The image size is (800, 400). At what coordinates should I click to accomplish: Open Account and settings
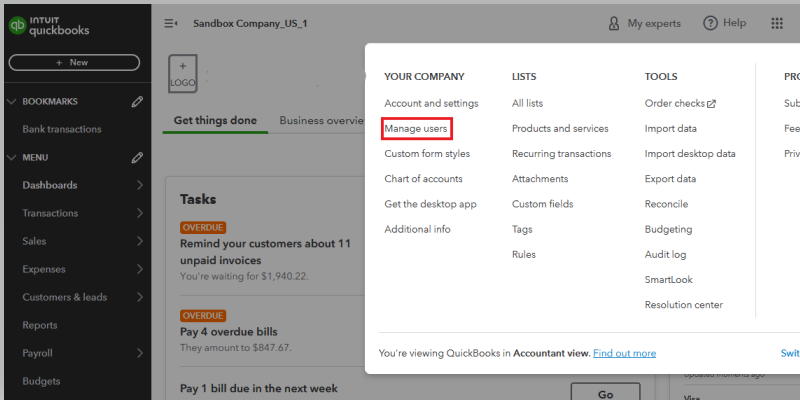432,104
